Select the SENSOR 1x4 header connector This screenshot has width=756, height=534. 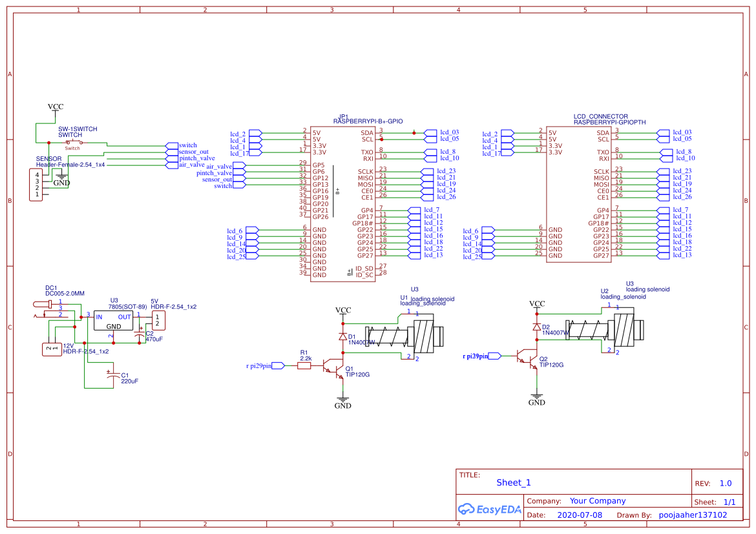pos(36,185)
